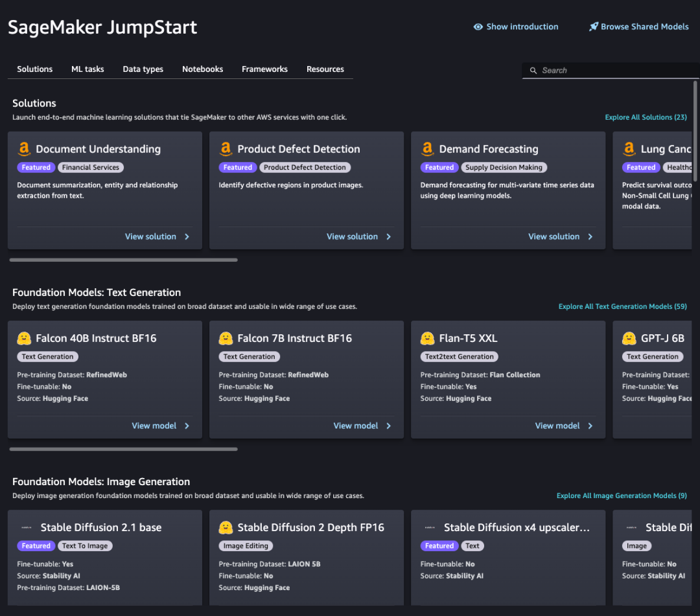
Task: Click the Amazon logo on Demand Forecasting card
Action: pyautogui.click(x=428, y=148)
